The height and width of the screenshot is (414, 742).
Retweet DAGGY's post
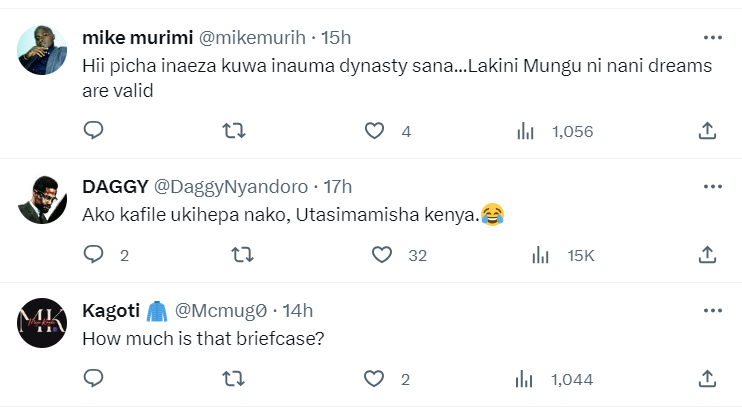tap(241, 255)
